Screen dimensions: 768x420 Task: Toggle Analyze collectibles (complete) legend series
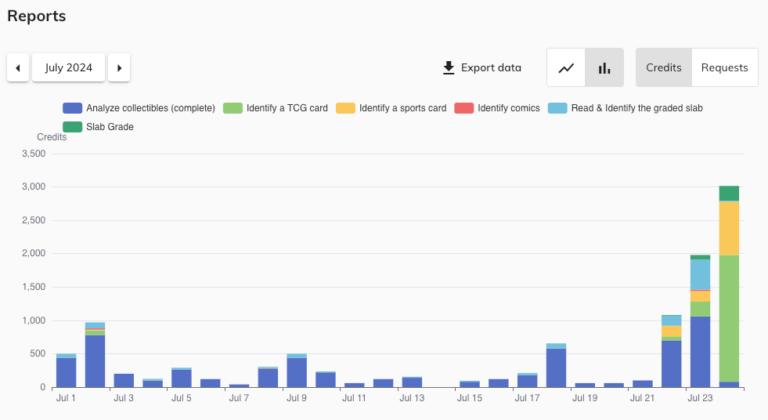tap(150, 108)
